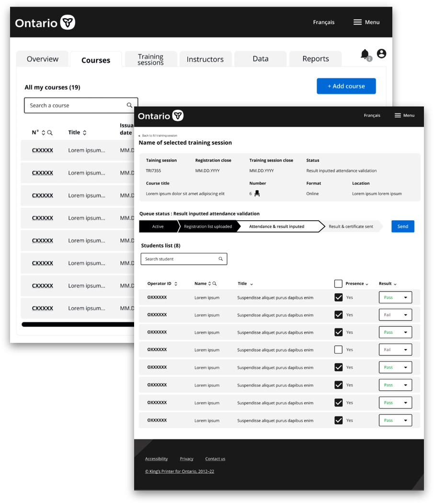Expand the Presence column header chevron
The height and width of the screenshot is (504, 434).
coord(367,284)
